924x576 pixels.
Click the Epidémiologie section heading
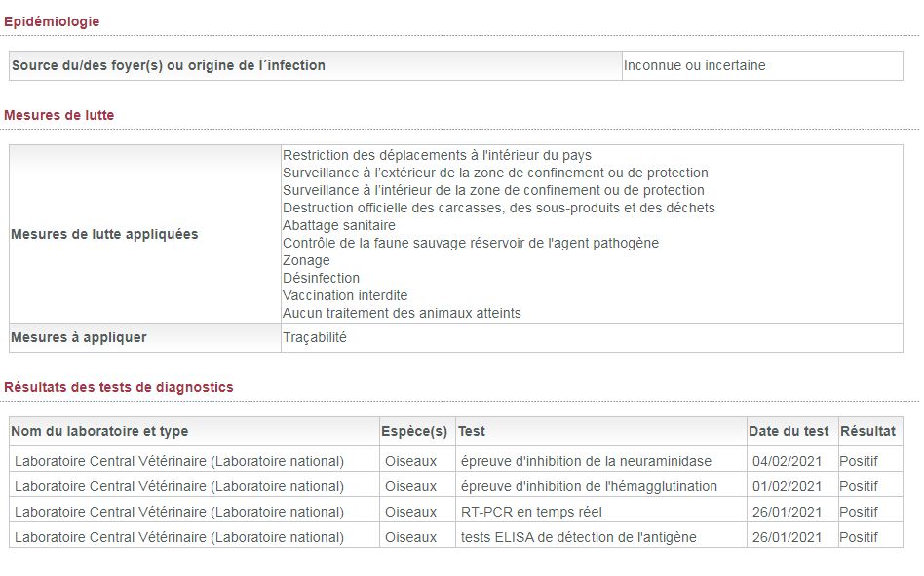pos(52,21)
